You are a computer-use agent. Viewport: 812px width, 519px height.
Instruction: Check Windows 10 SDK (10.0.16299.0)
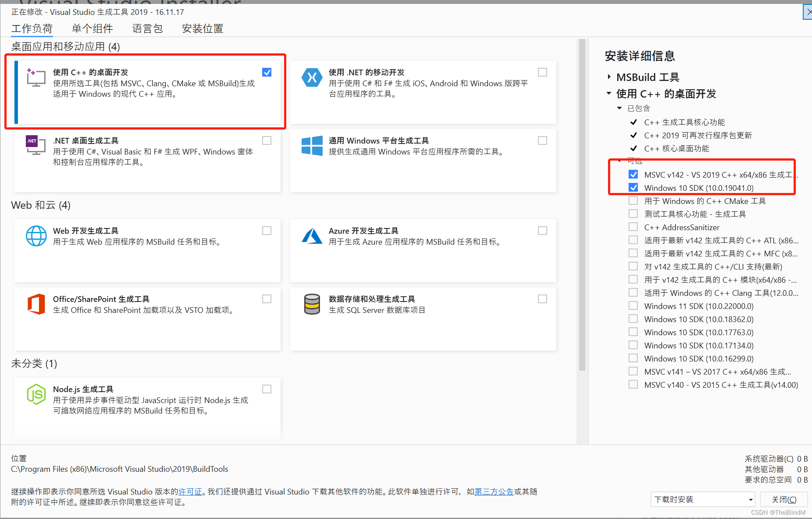(x=633, y=358)
